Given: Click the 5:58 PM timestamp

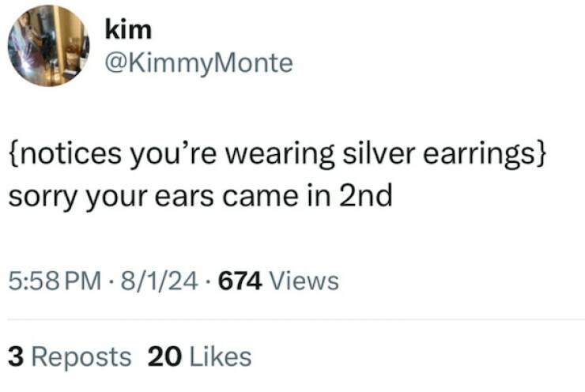Looking at the screenshot, I should click(x=55, y=281).
